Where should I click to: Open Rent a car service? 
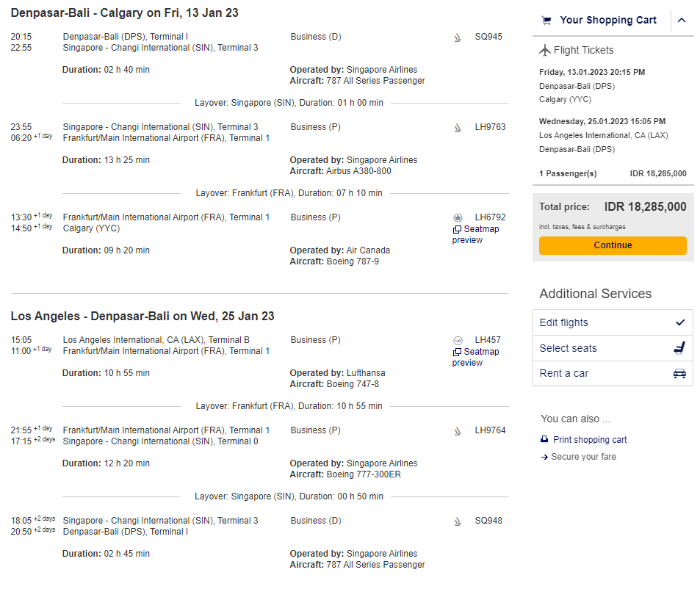(612, 374)
